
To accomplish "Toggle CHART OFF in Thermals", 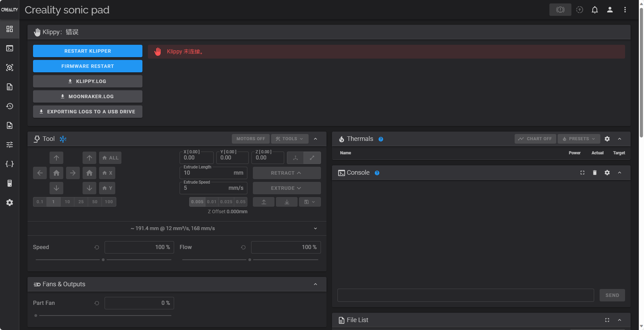I will tap(535, 139).
